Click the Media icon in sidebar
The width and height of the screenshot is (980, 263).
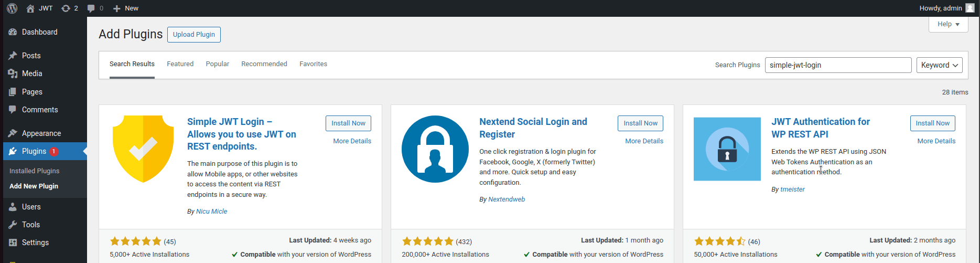(13, 73)
